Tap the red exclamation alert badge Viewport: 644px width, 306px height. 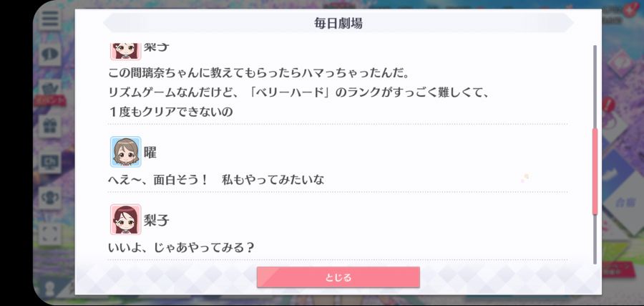(609, 104)
